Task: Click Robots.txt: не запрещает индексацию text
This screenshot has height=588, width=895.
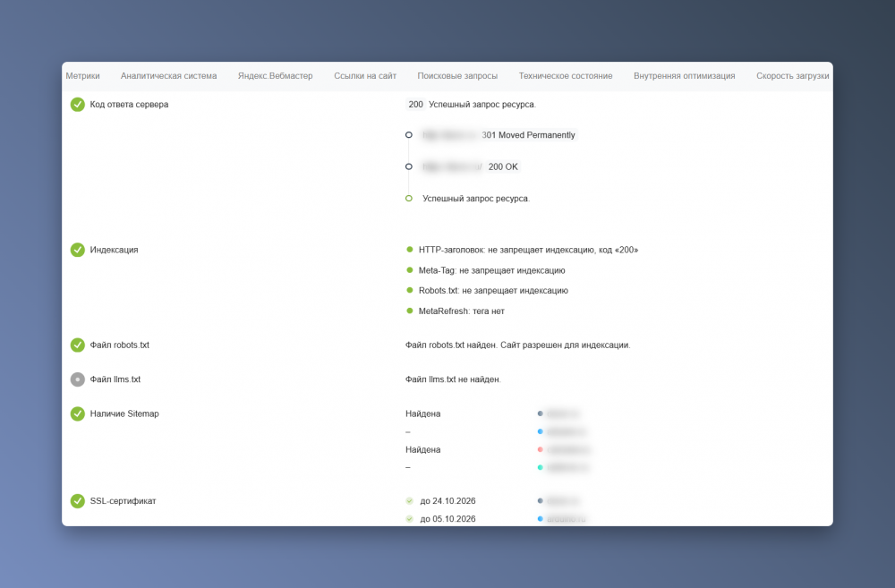Action: click(x=493, y=291)
